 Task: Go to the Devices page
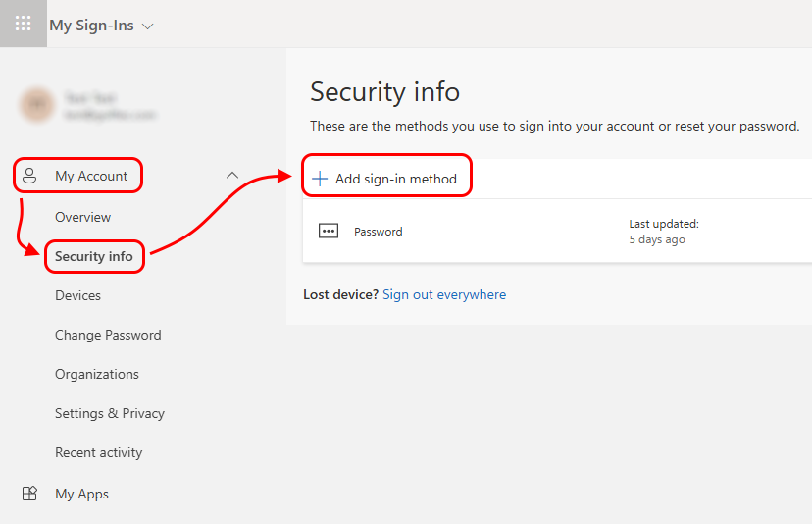pyautogui.click(x=77, y=295)
